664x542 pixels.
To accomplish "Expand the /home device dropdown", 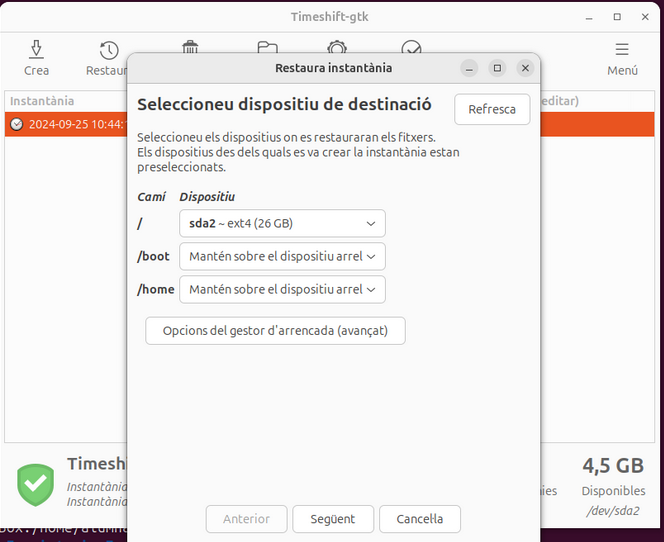I will [282, 289].
